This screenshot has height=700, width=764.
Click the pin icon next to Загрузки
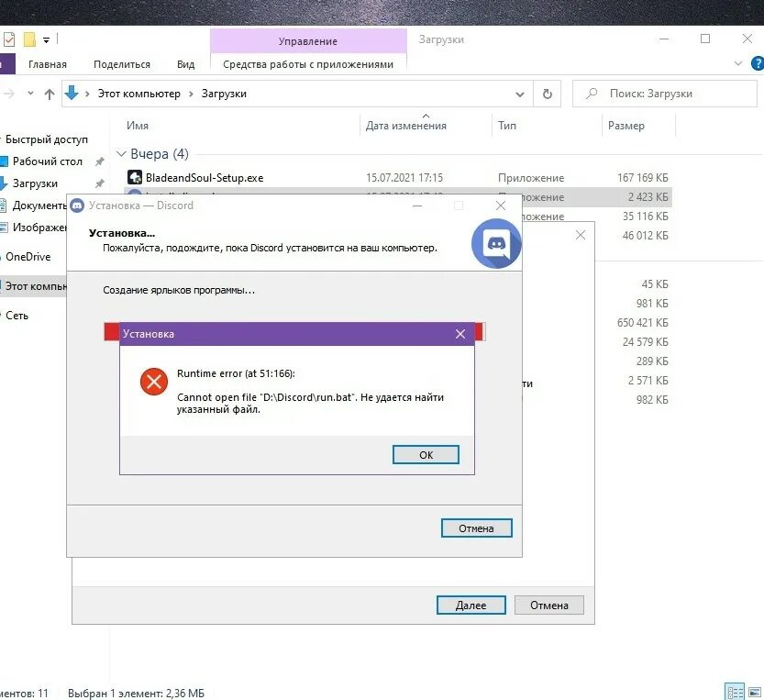[x=100, y=183]
